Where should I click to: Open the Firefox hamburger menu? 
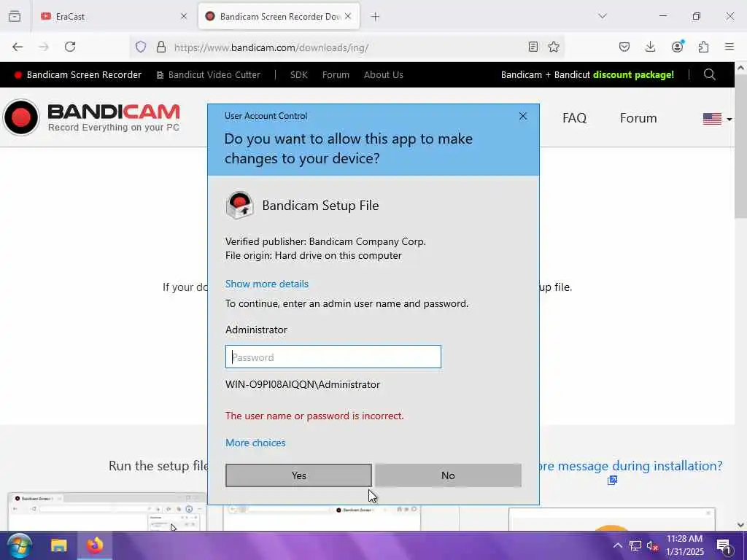click(729, 47)
